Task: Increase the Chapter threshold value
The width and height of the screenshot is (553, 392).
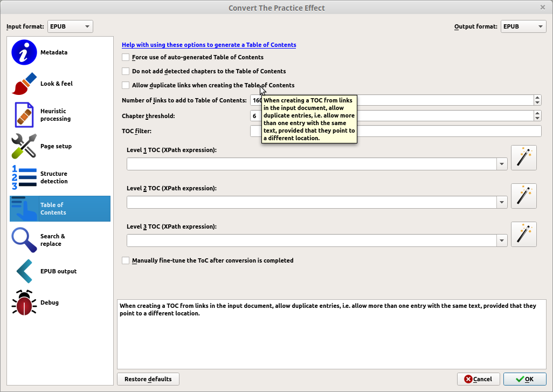Action: pyautogui.click(x=537, y=113)
